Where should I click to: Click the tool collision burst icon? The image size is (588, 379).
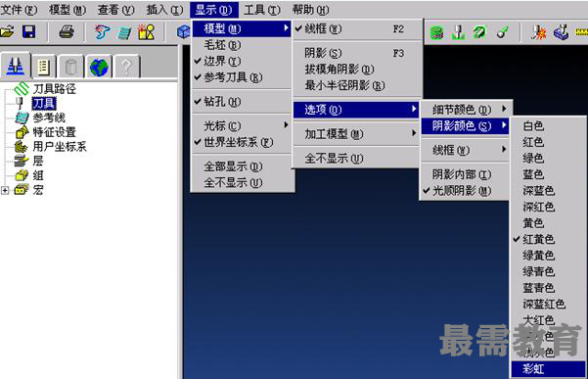(x=538, y=32)
